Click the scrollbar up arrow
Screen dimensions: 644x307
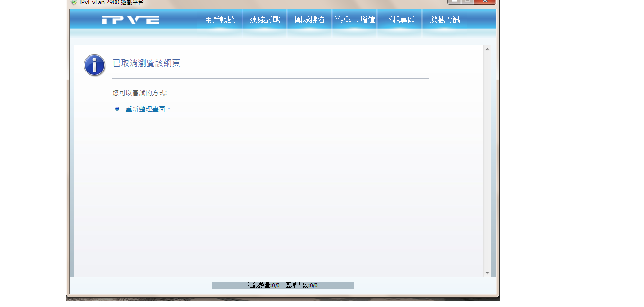click(x=487, y=49)
